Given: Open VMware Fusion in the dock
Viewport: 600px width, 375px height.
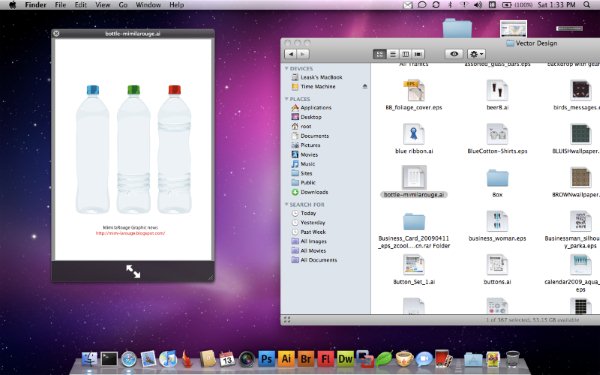Looking at the screenshot, I should click(365, 359).
